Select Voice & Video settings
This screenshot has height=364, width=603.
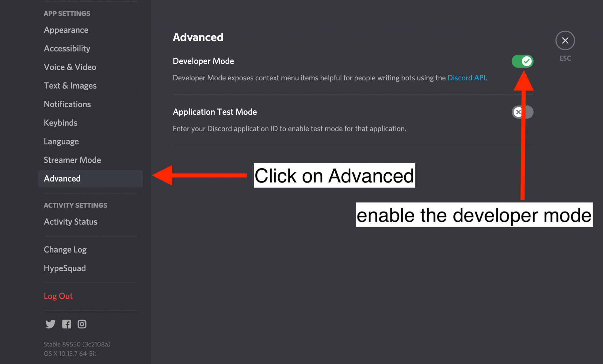(x=70, y=67)
